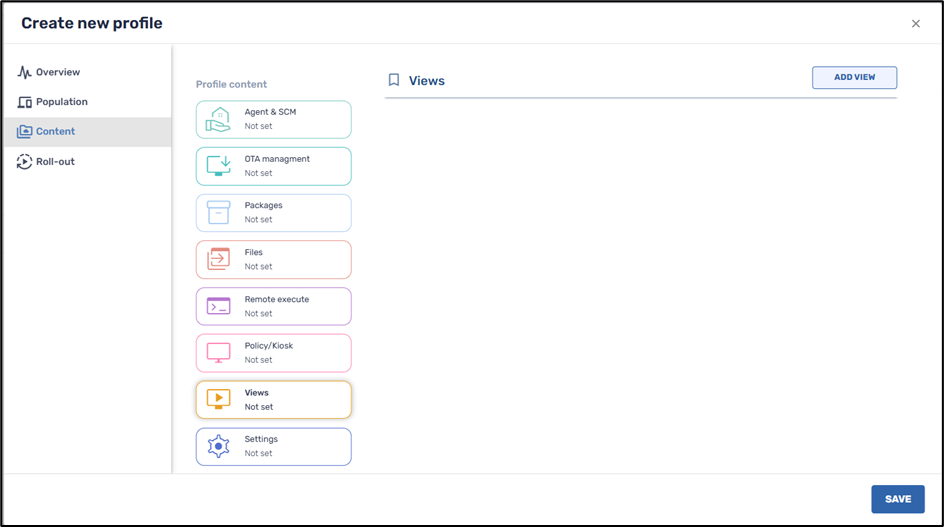Click the OTA managment download icon
The height and width of the screenshot is (527, 944).
[x=218, y=166]
